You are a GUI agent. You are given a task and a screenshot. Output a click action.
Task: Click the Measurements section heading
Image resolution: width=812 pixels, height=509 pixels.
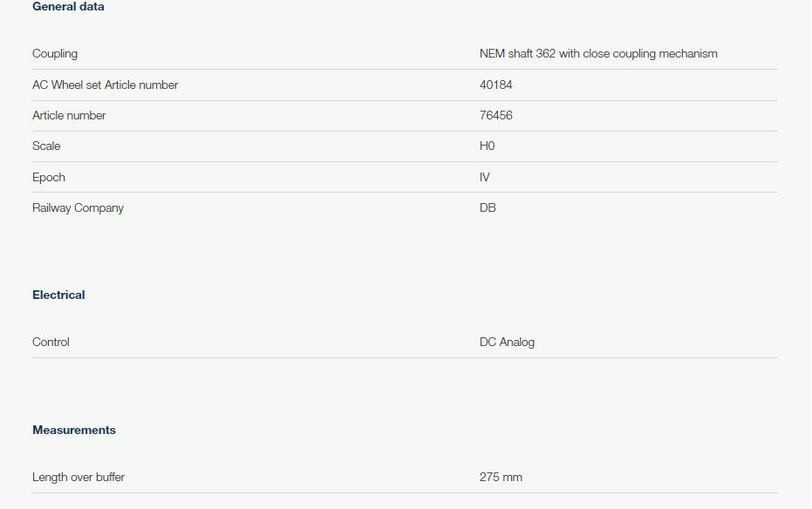(x=74, y=431)
